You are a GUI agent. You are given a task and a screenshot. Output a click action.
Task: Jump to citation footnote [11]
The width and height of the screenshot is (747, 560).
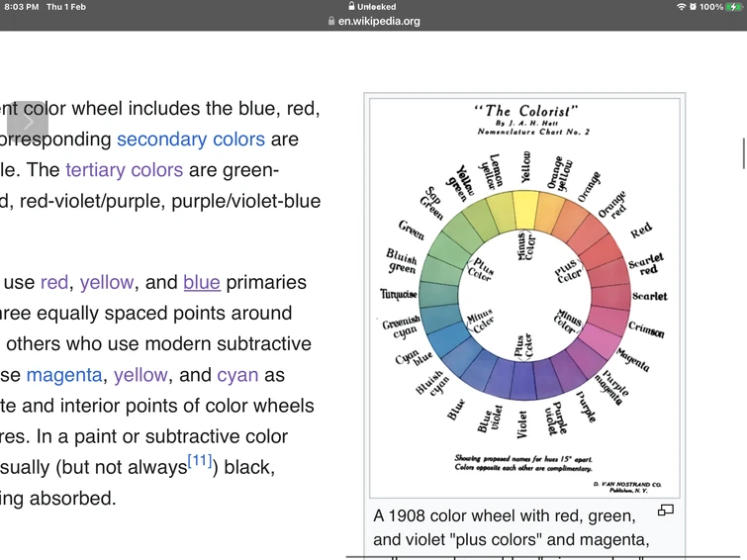[200, 459]
